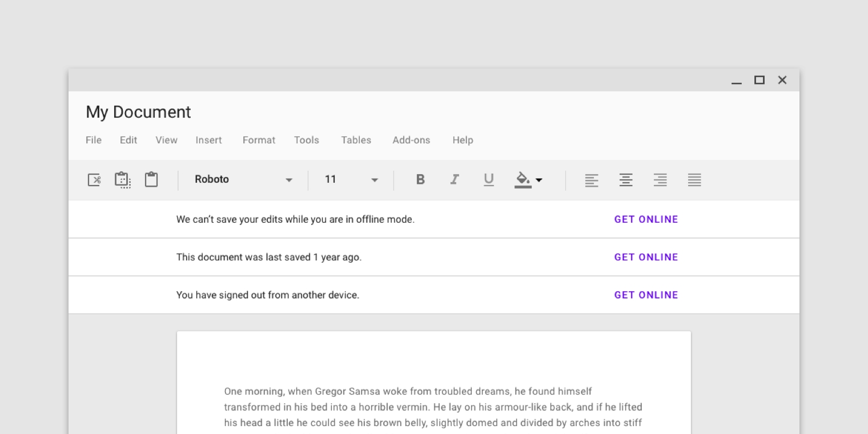Select the paint bucket fill color icon
This screenshot has width=868, height=434.
click(x=522, y=177)
